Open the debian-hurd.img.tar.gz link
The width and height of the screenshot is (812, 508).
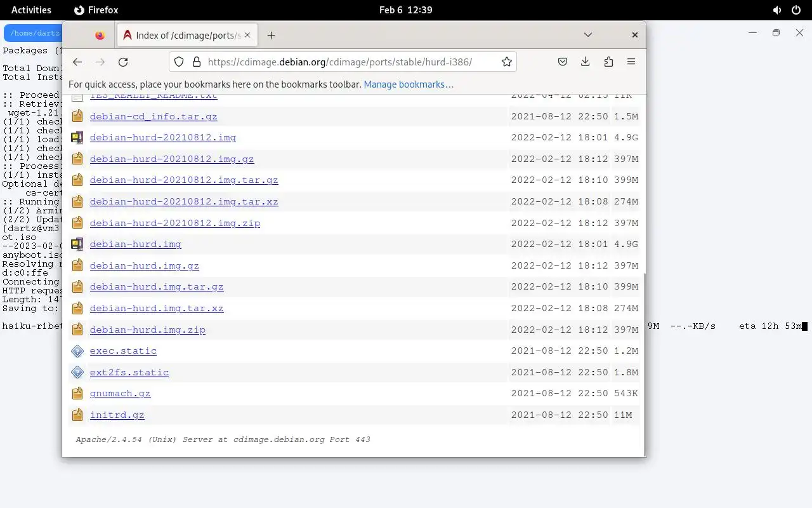157,286
